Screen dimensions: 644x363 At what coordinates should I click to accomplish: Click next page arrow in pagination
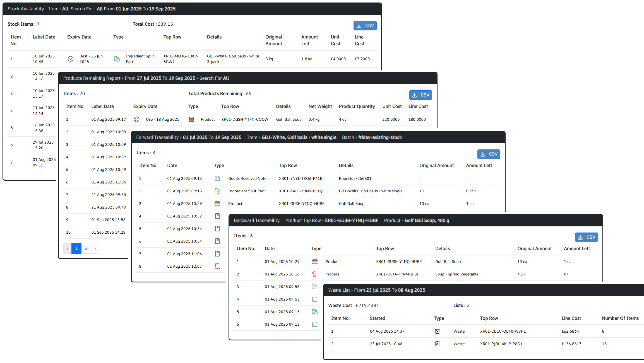[x=95, y=248]
